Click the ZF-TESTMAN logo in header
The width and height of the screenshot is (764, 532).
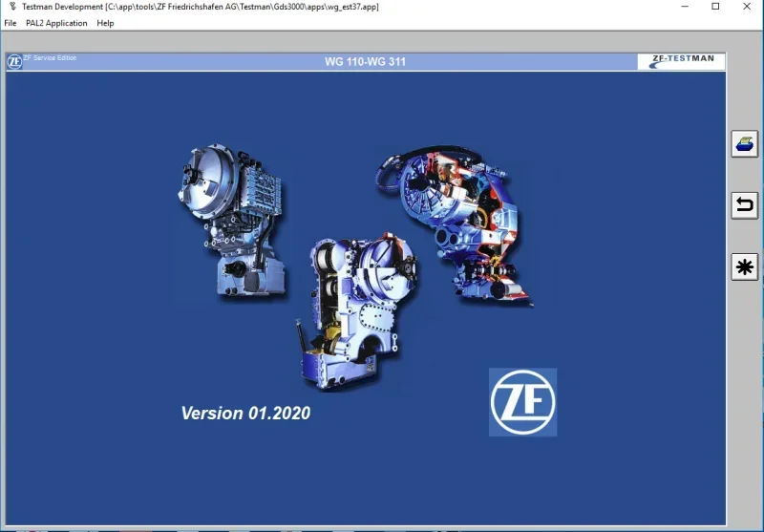click(681, 61)
